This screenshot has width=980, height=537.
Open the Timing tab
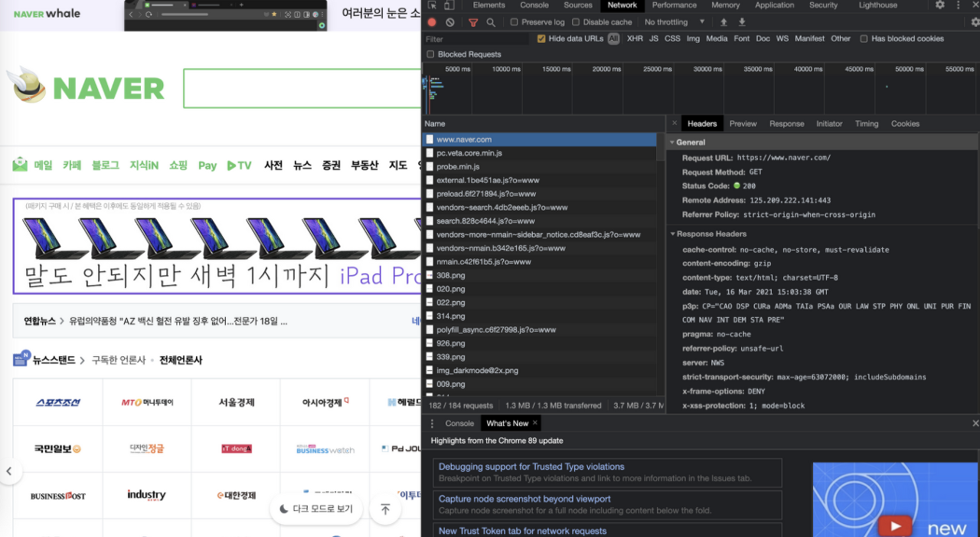click(867, 123)
